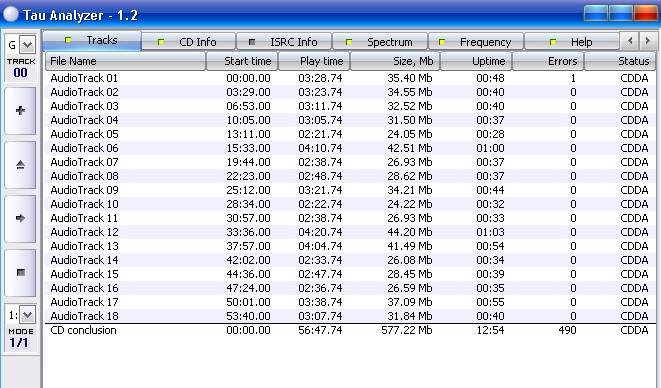The image size is (661, 388).
Task: Click the Tau Analyzer title bar logo
Action: pyautogui.click(x=11, y=14)
